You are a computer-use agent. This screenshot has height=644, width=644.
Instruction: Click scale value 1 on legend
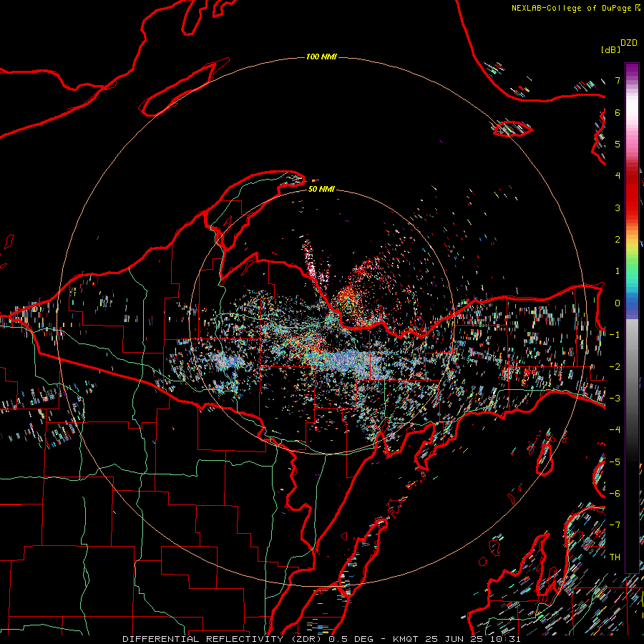[x=618, y=271]
